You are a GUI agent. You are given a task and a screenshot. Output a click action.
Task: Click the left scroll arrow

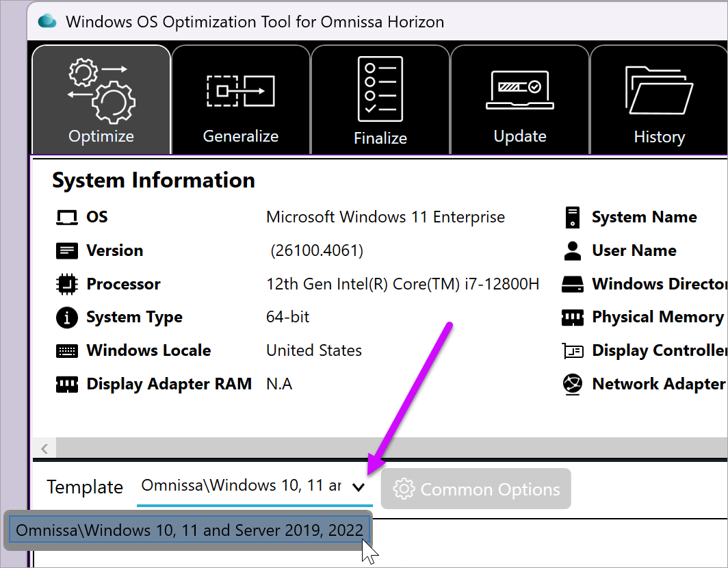(44, 448)
